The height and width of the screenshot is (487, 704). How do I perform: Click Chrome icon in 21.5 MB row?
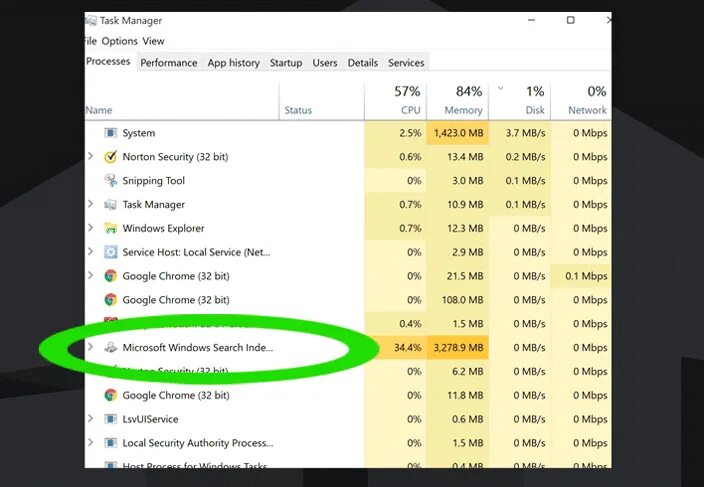pyautogui.click(x=110, y=276)
